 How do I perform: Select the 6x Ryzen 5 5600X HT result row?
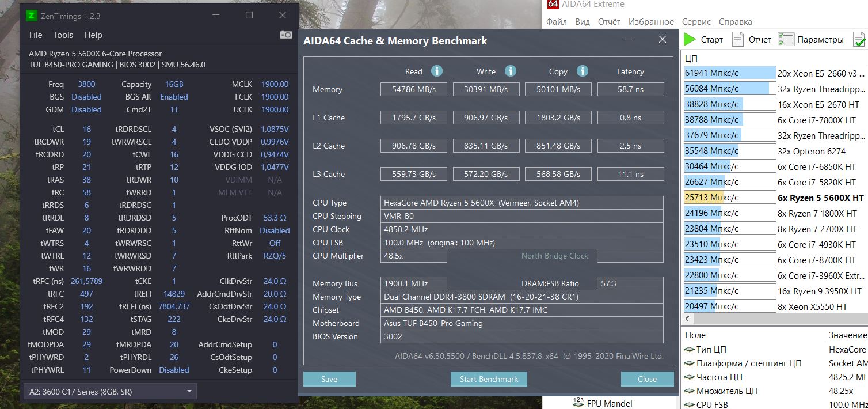(x=775, y=198)
